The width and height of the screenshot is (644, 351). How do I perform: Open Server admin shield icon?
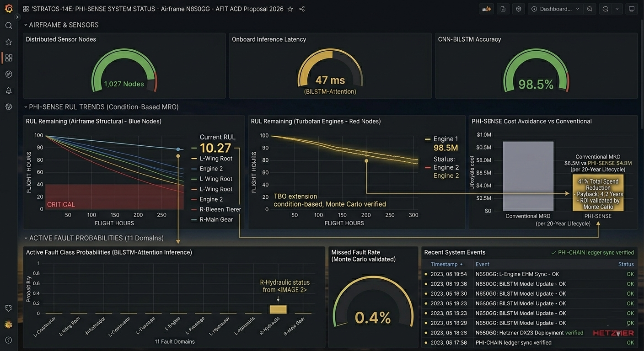point(8,308)
